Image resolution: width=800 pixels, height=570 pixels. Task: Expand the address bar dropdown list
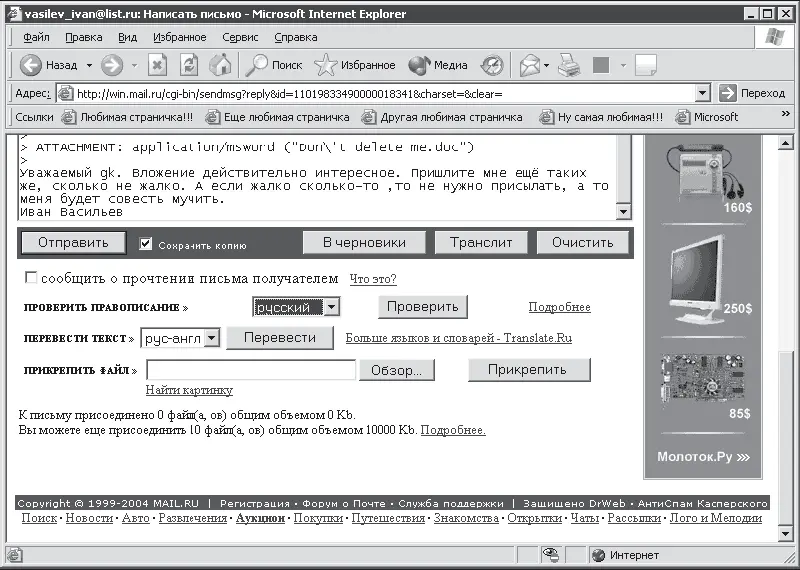point(703,93)
